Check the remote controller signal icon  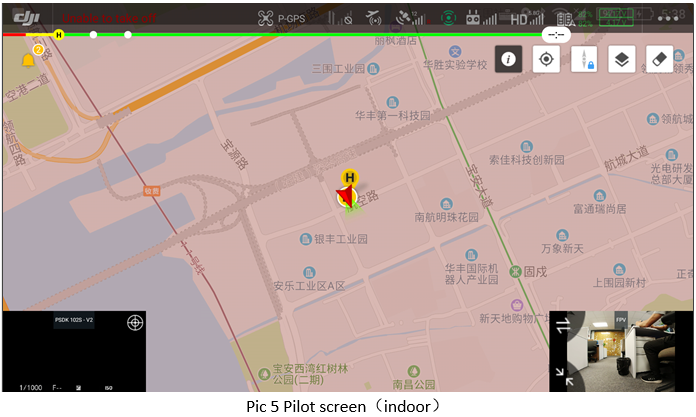tap(481, 18)
